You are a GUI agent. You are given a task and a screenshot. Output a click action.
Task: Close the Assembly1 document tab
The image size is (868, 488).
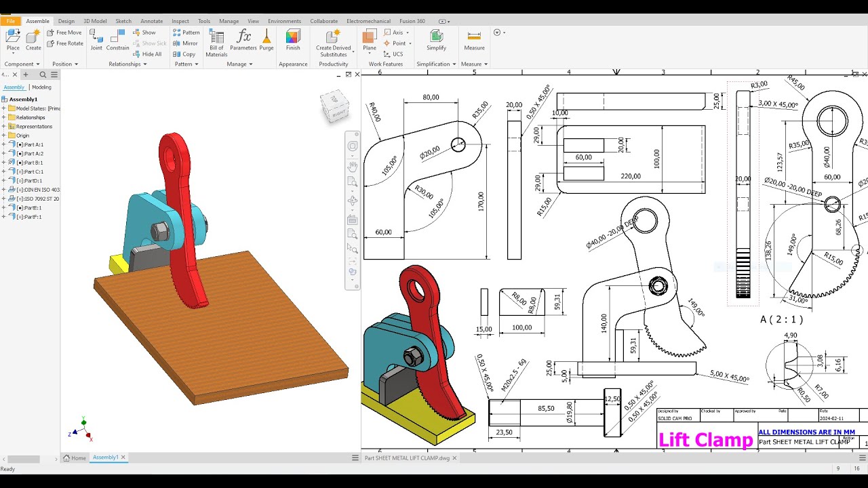123,457
